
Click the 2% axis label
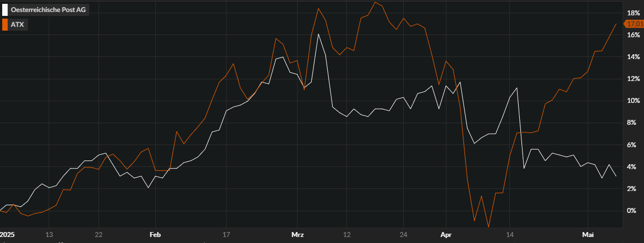coord(631,189)
